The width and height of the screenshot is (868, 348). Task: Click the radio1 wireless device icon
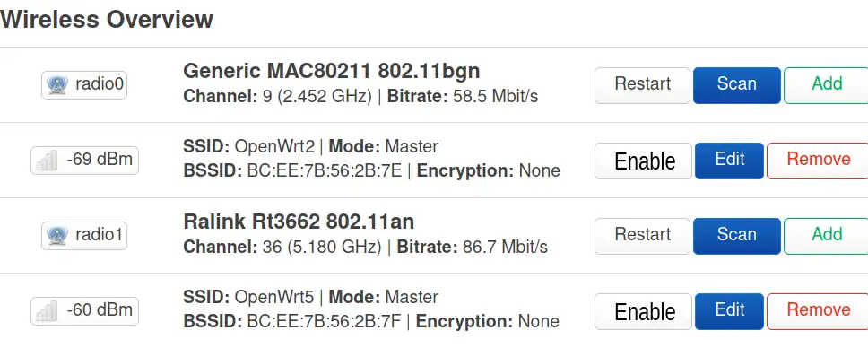pos(57,236)
